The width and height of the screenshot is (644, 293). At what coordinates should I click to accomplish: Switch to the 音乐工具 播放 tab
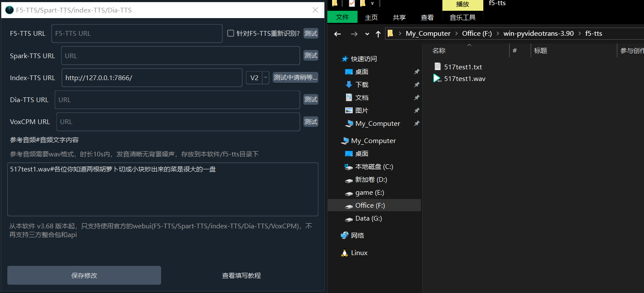coord(463,5)
